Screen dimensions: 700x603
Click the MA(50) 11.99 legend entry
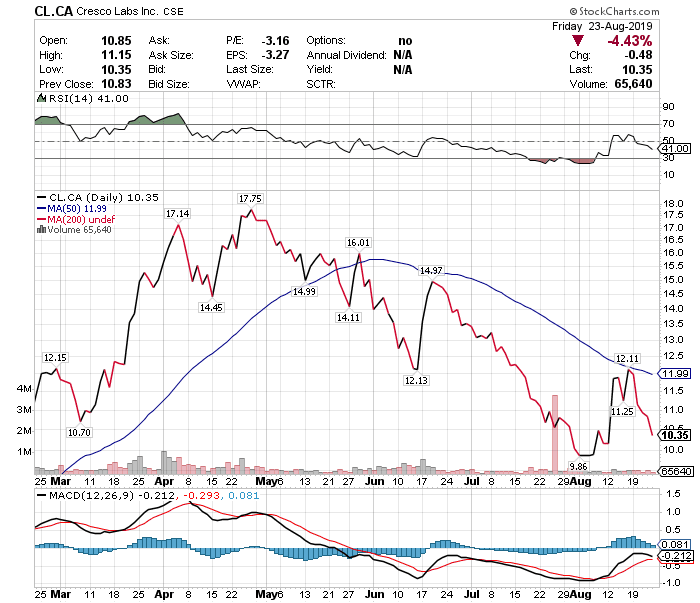(77, 208)
